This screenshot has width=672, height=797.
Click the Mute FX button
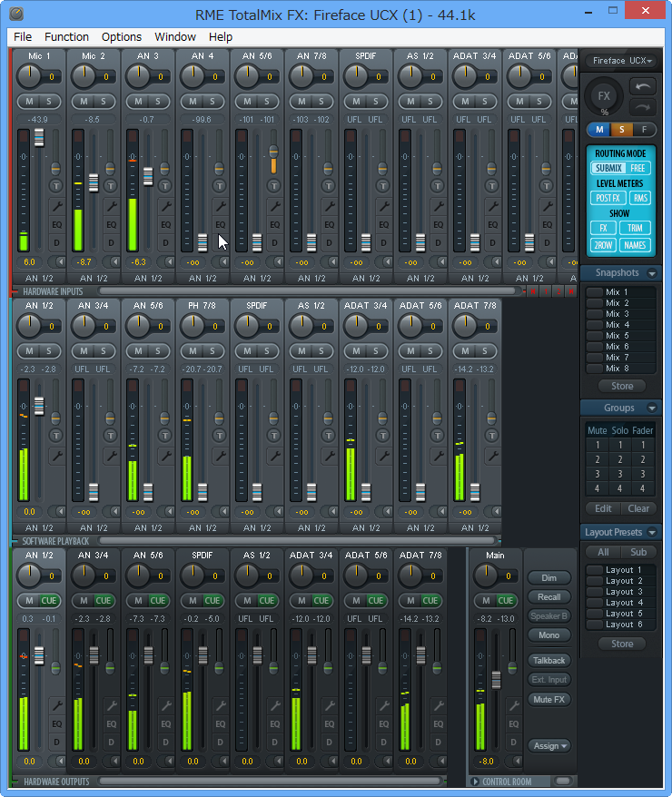pos(549,699)
